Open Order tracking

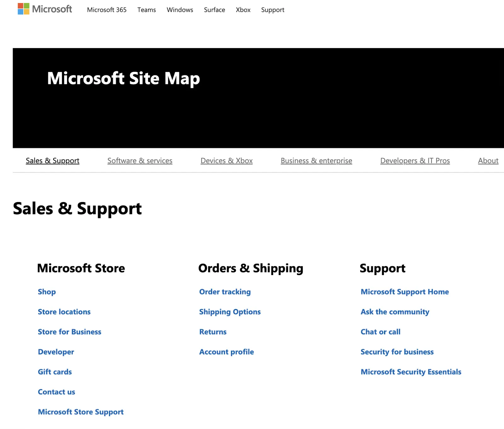tap(225, 292)
